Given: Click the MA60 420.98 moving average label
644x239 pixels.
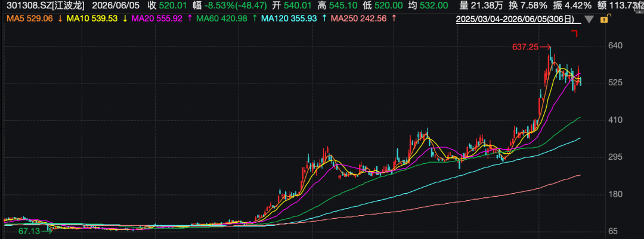Looking at the screenshot, I should point(221,18).
